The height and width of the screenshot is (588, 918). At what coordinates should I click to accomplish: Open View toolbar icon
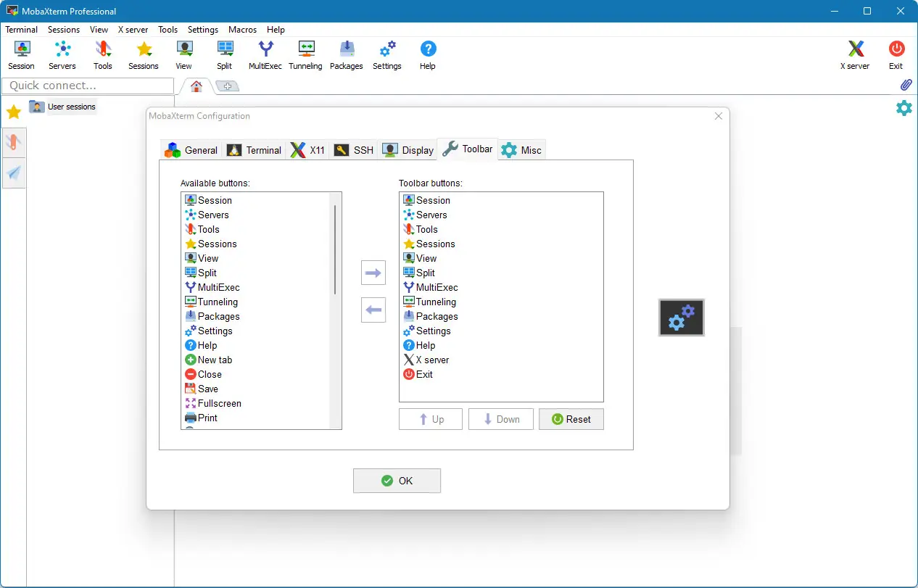coord(184,55)
